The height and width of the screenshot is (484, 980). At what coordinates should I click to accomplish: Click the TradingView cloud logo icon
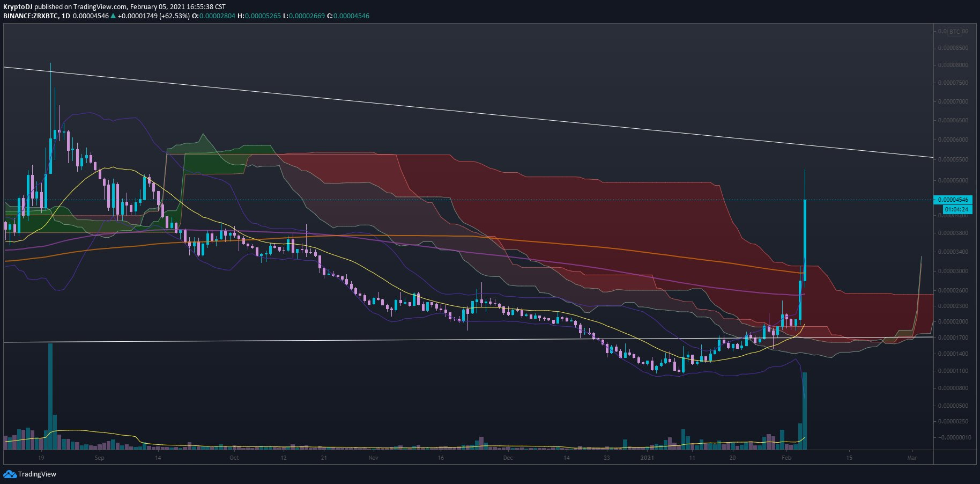tap(10, 474)
